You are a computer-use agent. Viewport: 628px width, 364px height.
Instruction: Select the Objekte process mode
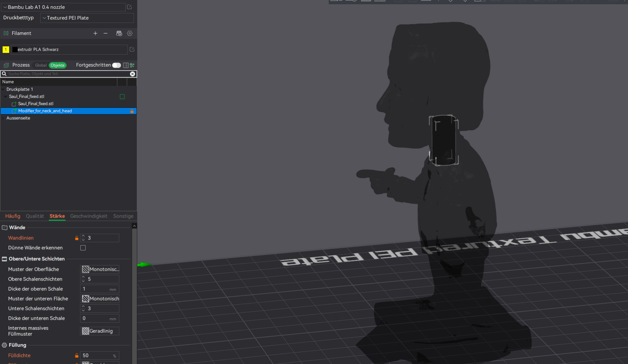[58, 65]
